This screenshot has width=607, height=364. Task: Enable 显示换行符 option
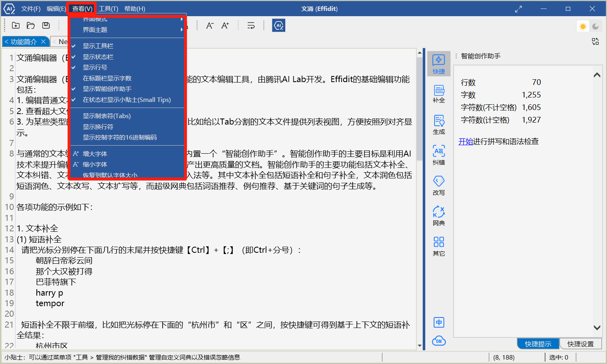tap(127, 127)
